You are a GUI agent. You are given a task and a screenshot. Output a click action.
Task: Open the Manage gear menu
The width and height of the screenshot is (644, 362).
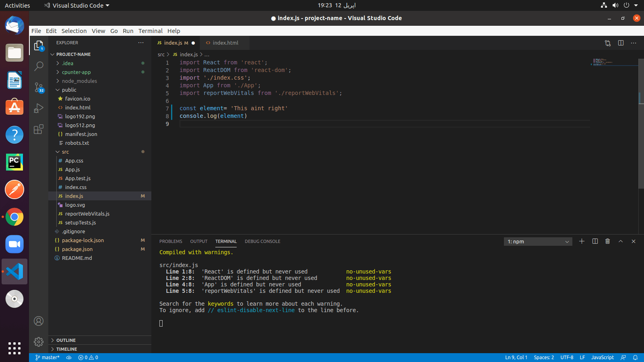[39, 342]
